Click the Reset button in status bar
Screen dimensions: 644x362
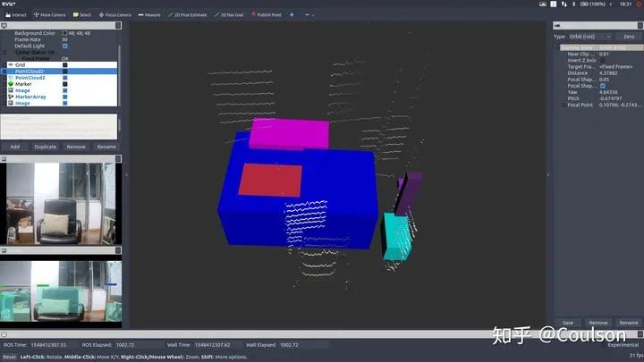[x=9, y=357]
